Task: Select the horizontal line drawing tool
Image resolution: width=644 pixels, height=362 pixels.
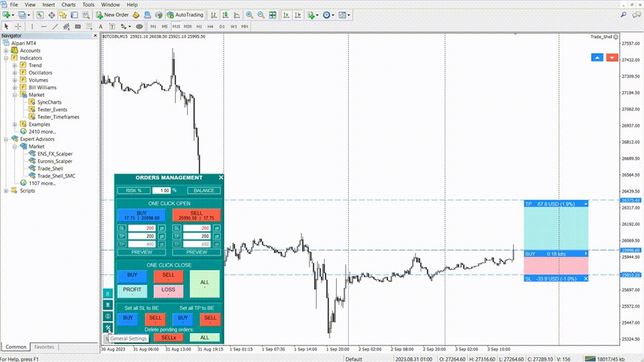Action: point(43,26)
